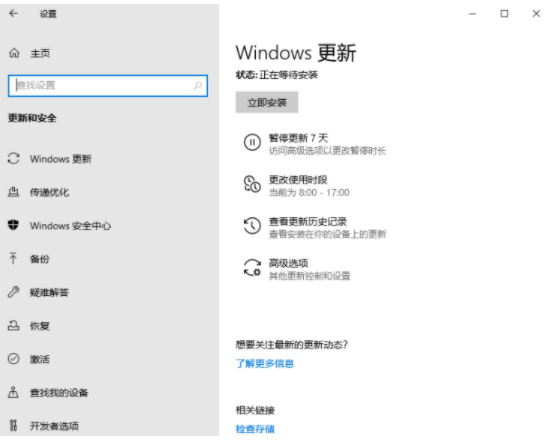Click the Windows 安全中心 shield icon
Screen dimensions: 546x448
click(13, 225)
